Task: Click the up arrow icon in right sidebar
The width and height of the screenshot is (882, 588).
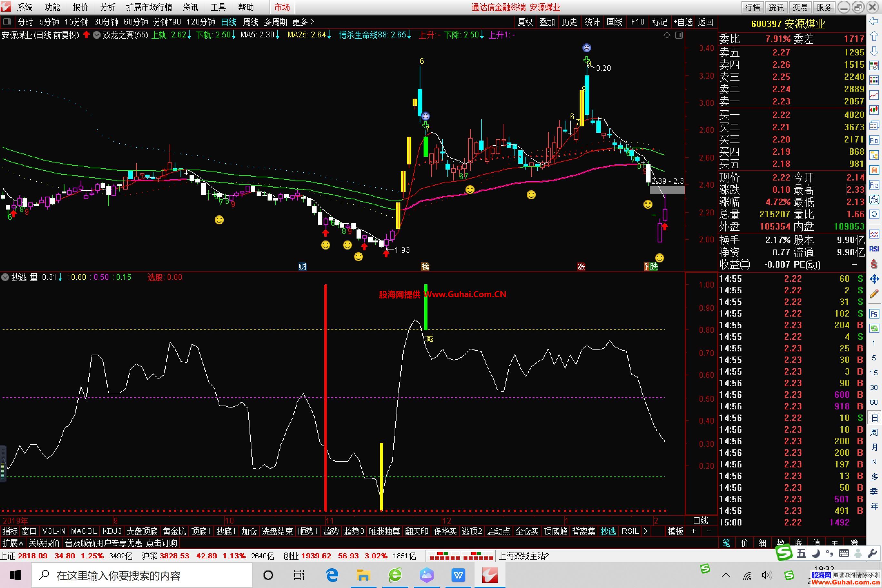Action: pyautogui.click(x=874, y=36)
